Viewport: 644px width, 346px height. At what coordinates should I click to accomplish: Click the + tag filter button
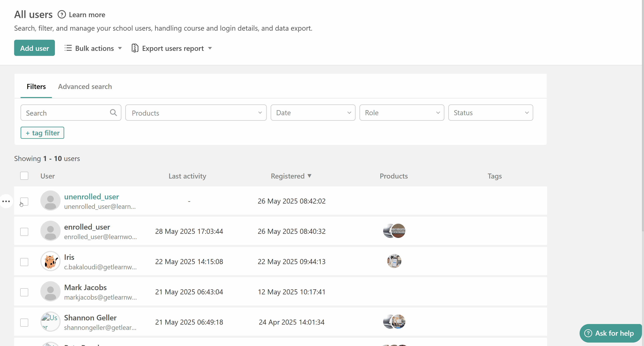tap(42, 133)
